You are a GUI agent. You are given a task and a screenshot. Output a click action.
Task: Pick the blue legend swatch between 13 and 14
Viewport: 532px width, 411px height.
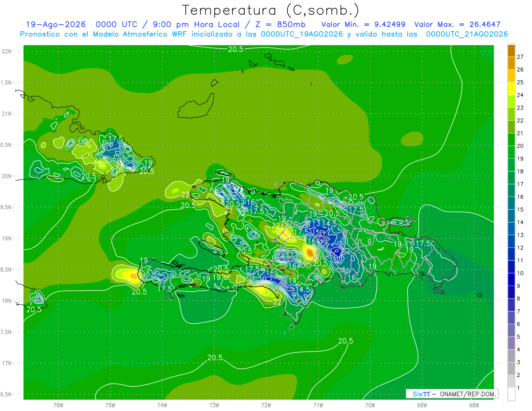point(511,228)
